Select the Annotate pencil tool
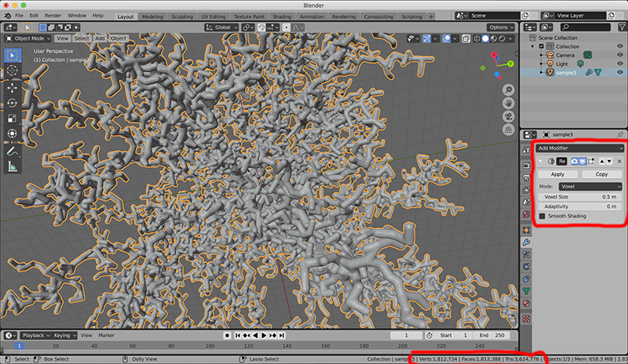The image size is (628, 364). point(13,151)
